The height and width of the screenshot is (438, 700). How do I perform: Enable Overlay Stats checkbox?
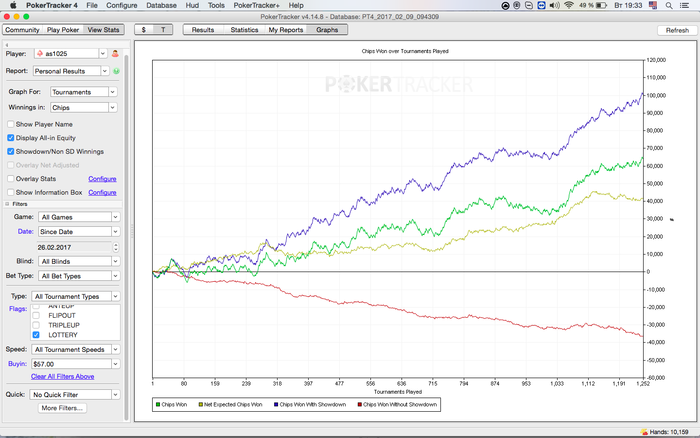coord(11,179)
